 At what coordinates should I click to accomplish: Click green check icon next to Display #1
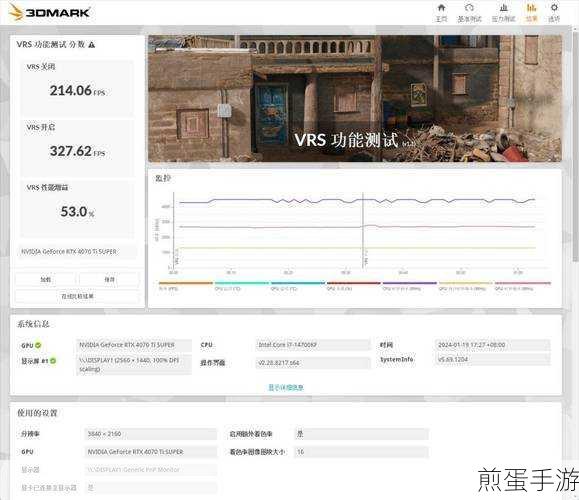point(53,360)
